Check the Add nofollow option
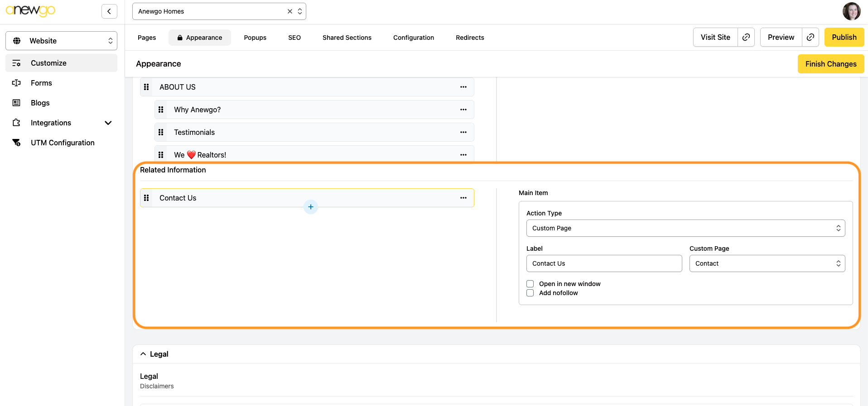This screenshot has height=406, width=868. click(x=530, y=293)
